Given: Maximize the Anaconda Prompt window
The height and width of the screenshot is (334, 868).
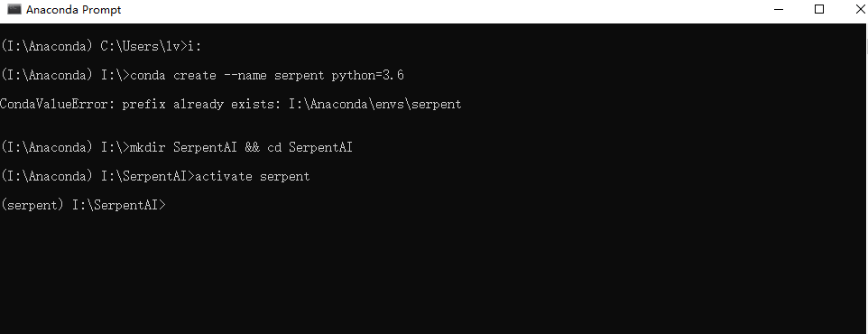Looking at the screenshot, I should [819, 9].
